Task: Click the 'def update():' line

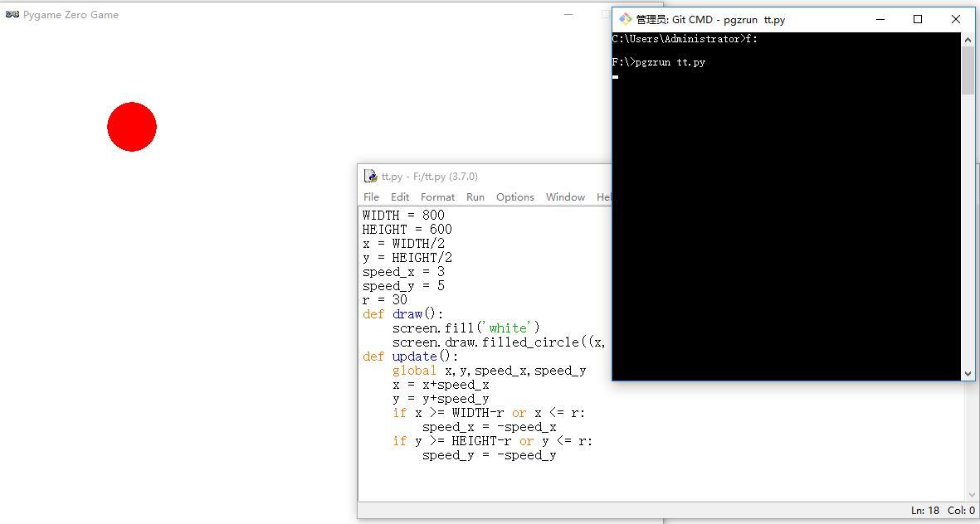Action: tap(411, 357)
